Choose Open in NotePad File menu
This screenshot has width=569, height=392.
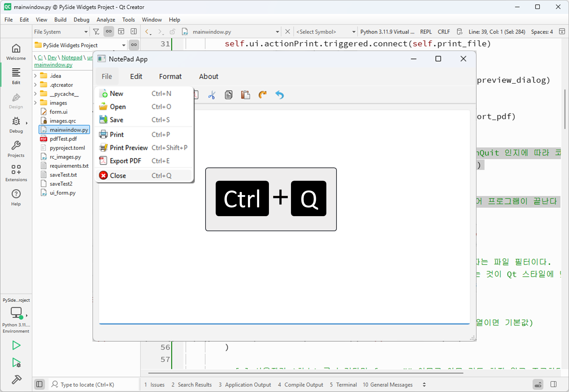144,106
